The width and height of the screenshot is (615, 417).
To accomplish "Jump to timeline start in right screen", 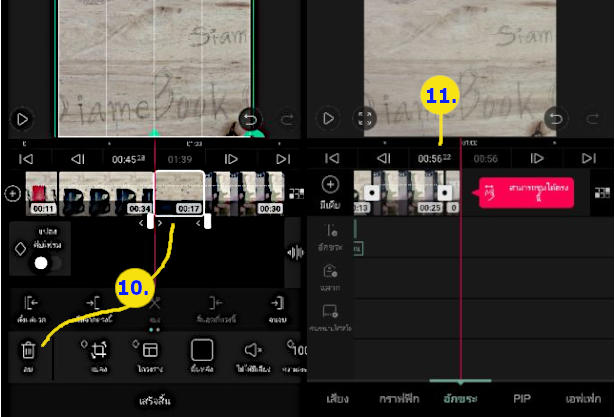I will [332, 158].
